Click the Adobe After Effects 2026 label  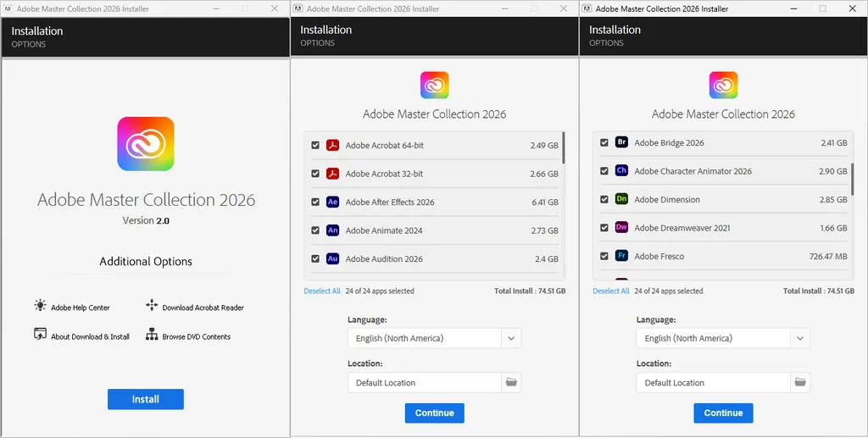390,202
